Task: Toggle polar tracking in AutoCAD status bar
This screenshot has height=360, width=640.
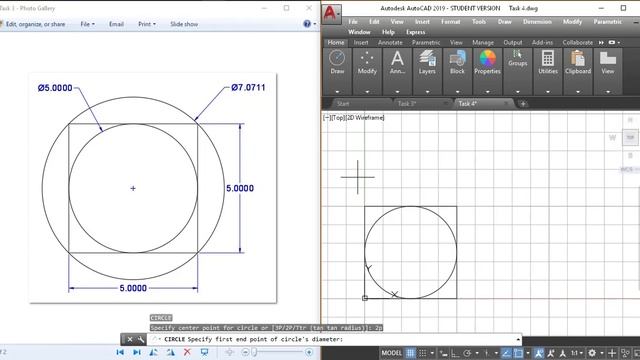Action: 467,353
